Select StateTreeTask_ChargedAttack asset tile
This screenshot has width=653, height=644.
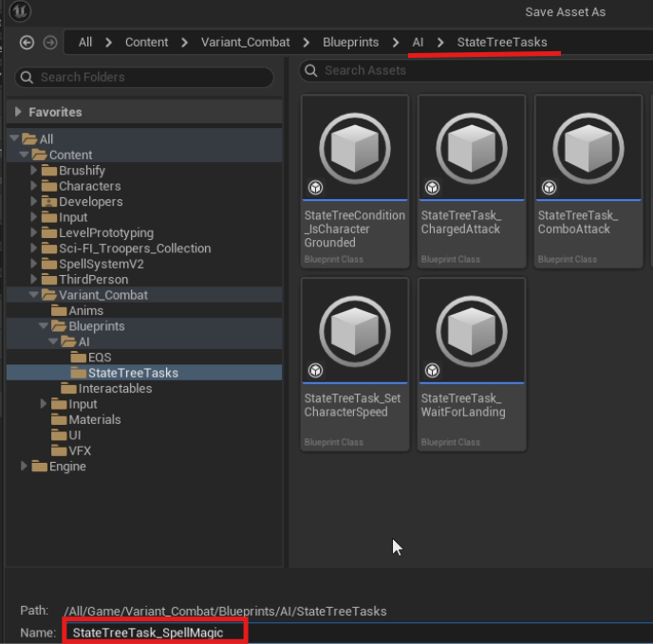[472, 181]
